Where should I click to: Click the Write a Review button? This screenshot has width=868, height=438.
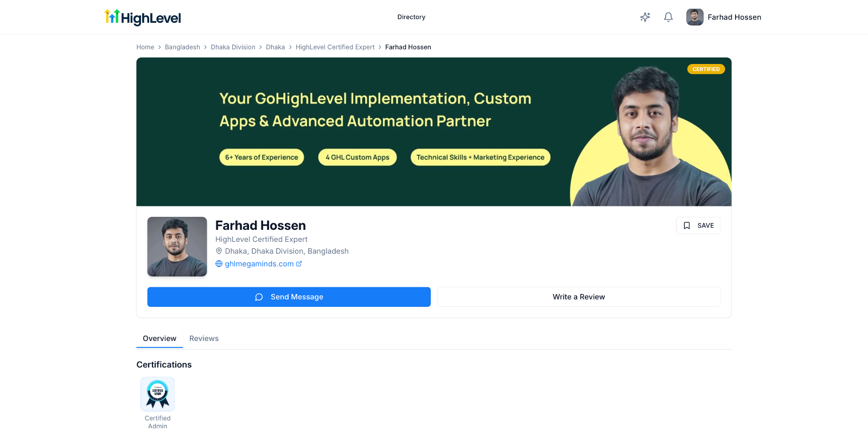click(x=579, y=297)
